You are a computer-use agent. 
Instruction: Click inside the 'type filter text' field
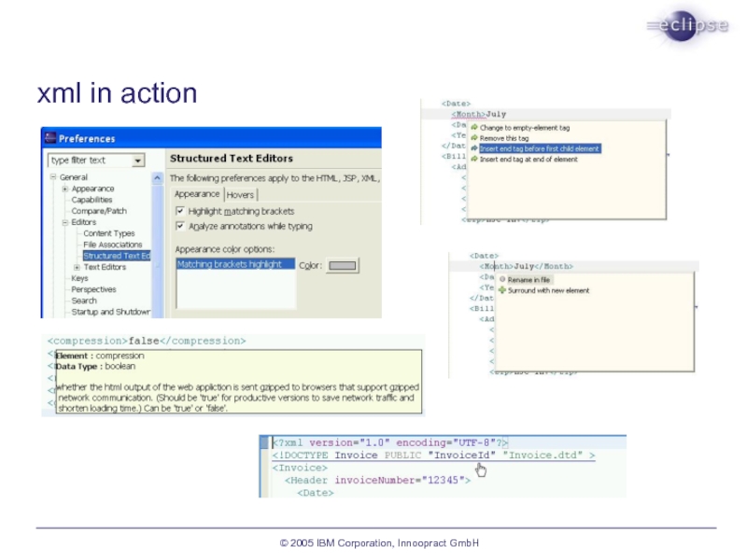[x=91, y=161]
